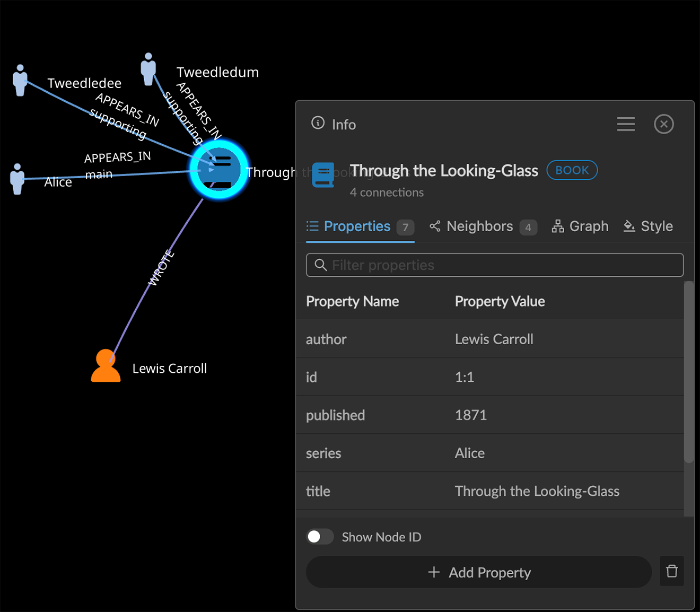
Task: Focus the Filter properties search field
Action: pyautogui.click(x=495, y=265)
